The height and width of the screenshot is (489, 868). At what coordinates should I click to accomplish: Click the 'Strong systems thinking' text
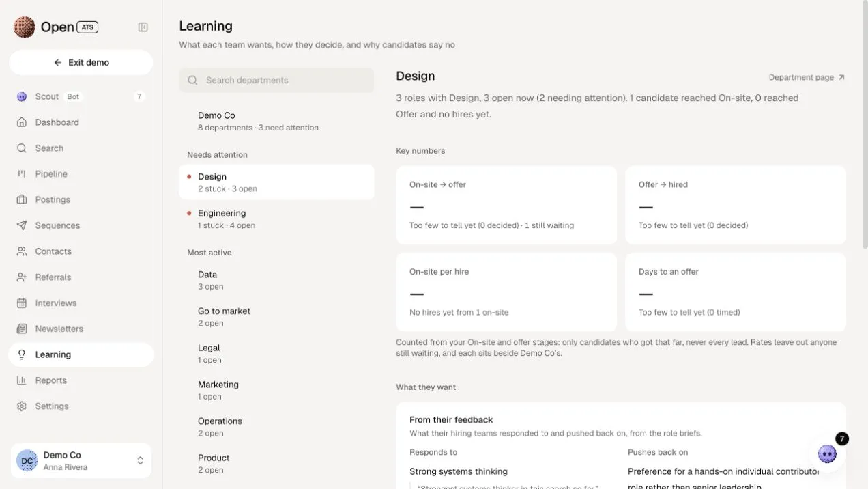459,471
